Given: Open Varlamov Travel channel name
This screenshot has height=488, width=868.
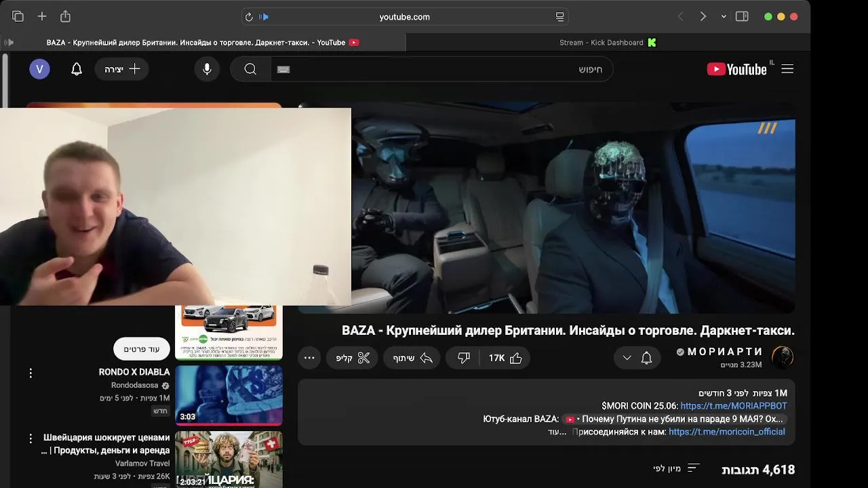Looking at the screenshot, I should coord(142,464).
